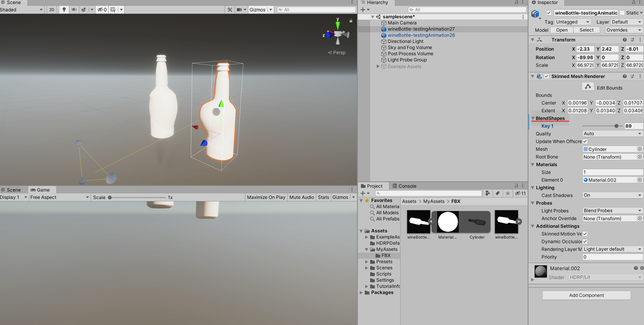Toggle the Static checkbox
The width and height of the screenshot is (644, 325).
pos(622,13)
